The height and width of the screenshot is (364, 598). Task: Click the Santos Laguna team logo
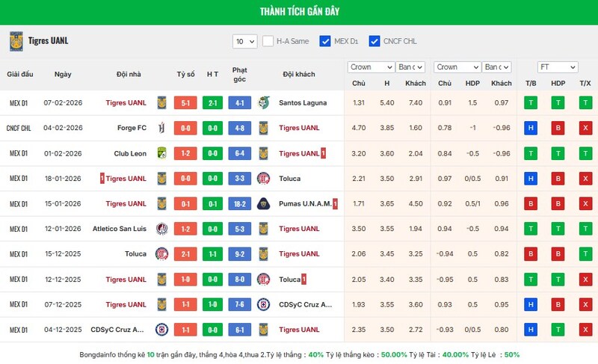coord(263,102)
